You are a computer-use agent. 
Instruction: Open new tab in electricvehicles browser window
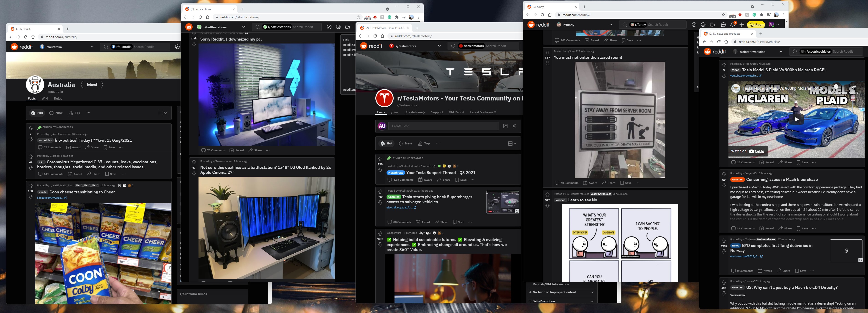point(761,34)
